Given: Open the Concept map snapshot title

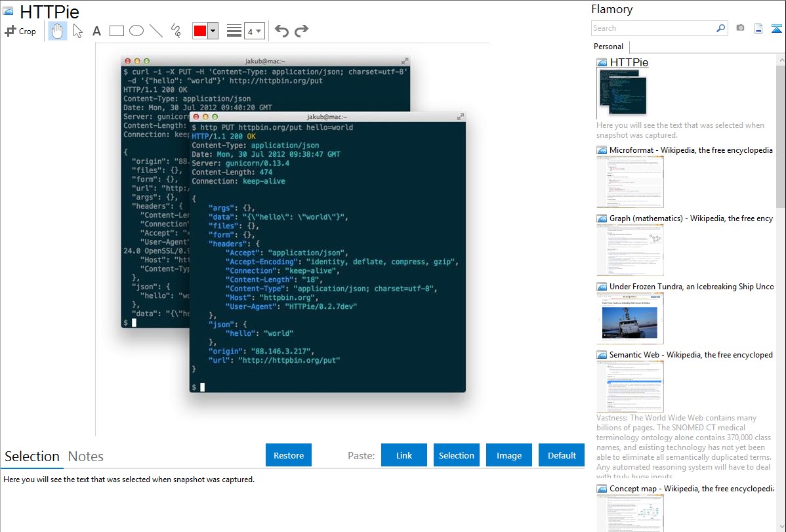Looking at the screenshot, I should 692,488.
